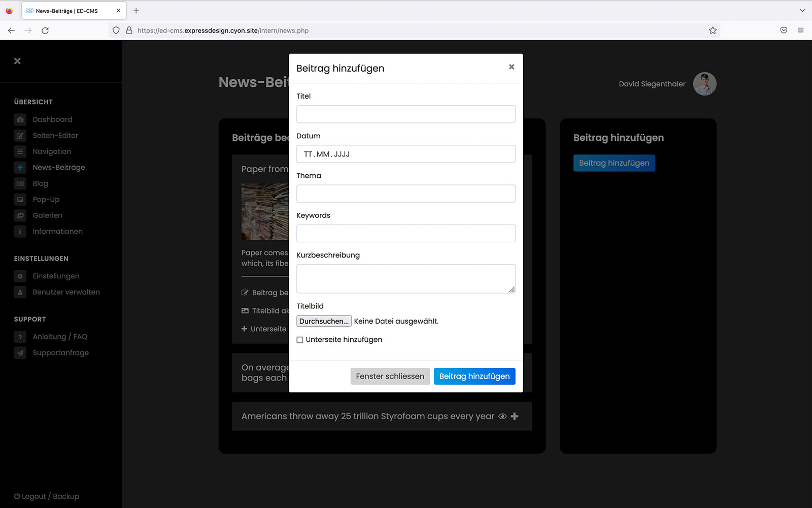Expand the Styrofoam cups post with plus
The image size is (812, 508).
point(515,417)
